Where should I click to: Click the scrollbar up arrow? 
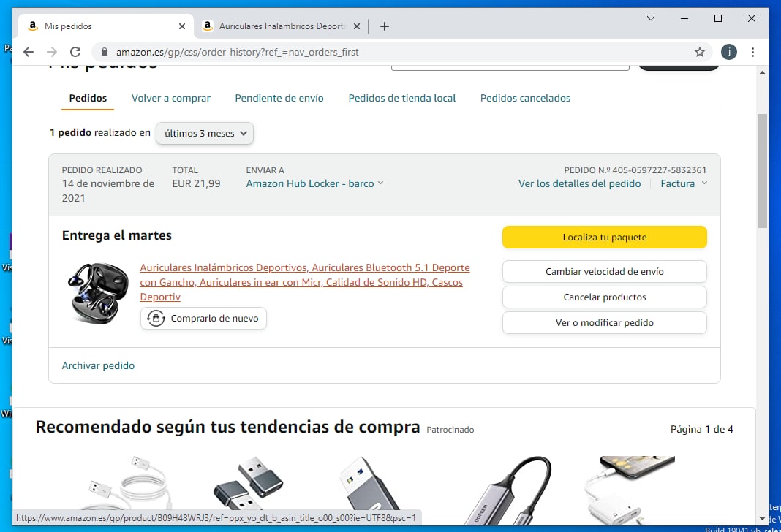pos(762,72)
